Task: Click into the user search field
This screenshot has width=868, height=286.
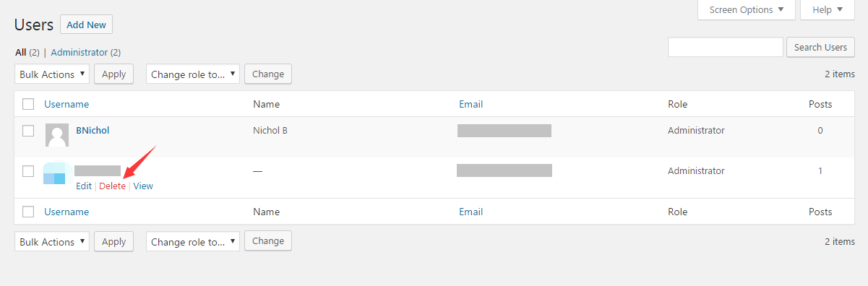Action: tap(726, 47)
